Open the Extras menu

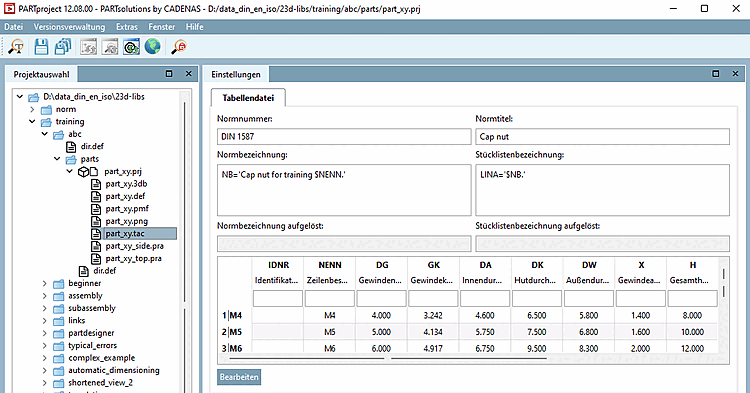(x=127, y=27)
